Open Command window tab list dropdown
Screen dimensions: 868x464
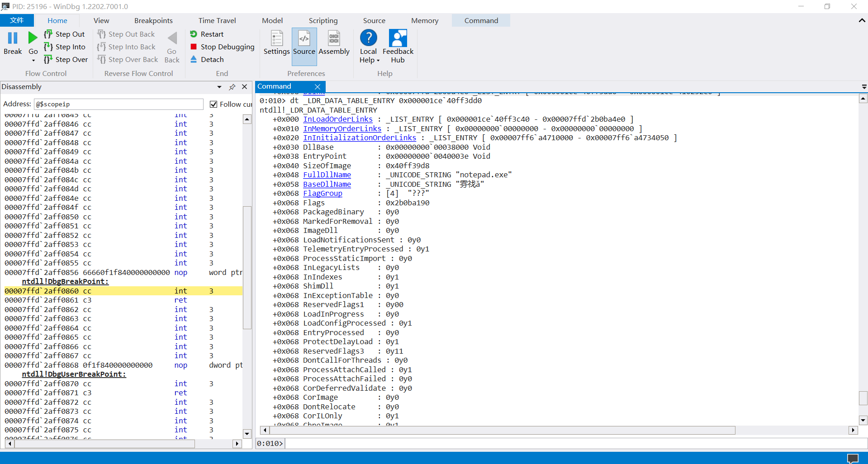(x=864, y=87)
